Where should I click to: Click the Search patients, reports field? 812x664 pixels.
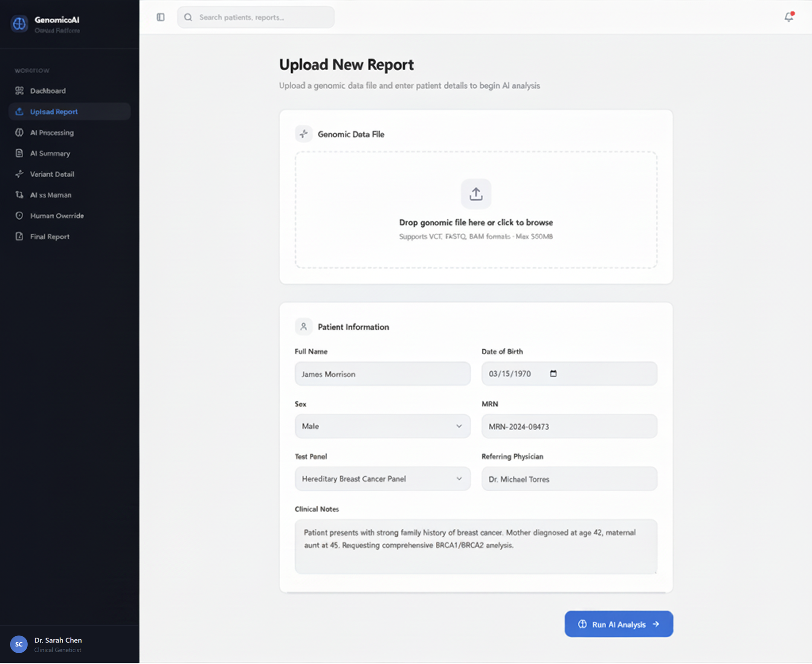point(256,17)
